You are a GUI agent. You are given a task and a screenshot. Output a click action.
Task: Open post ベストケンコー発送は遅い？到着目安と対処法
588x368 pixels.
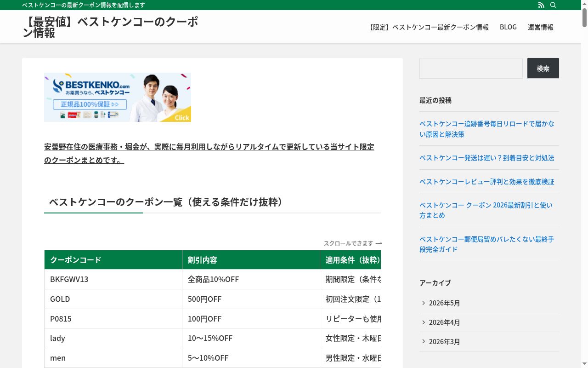click(x=487, y=158)
